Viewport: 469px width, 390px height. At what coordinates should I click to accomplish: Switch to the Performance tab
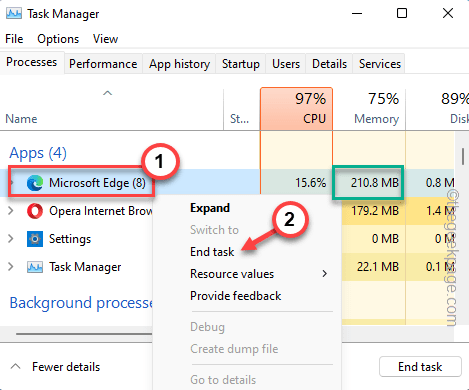pyautogui.click(x=103, y=64)
